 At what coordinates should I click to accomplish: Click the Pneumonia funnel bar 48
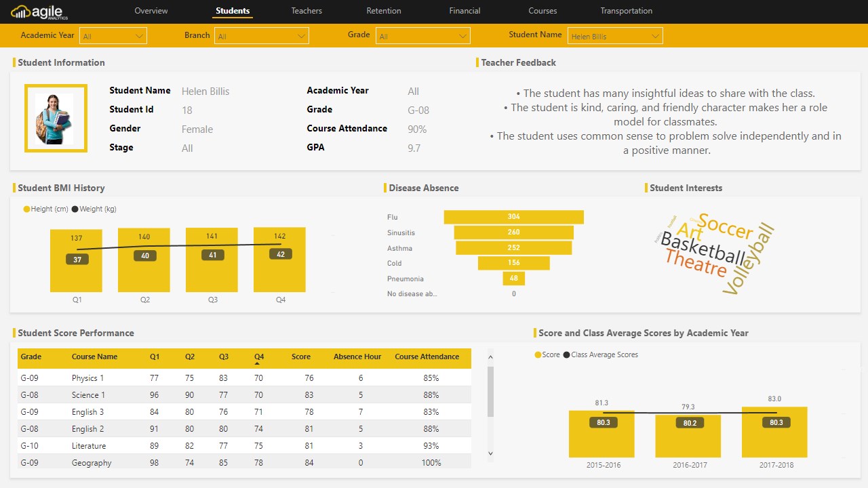coord(514,279)
